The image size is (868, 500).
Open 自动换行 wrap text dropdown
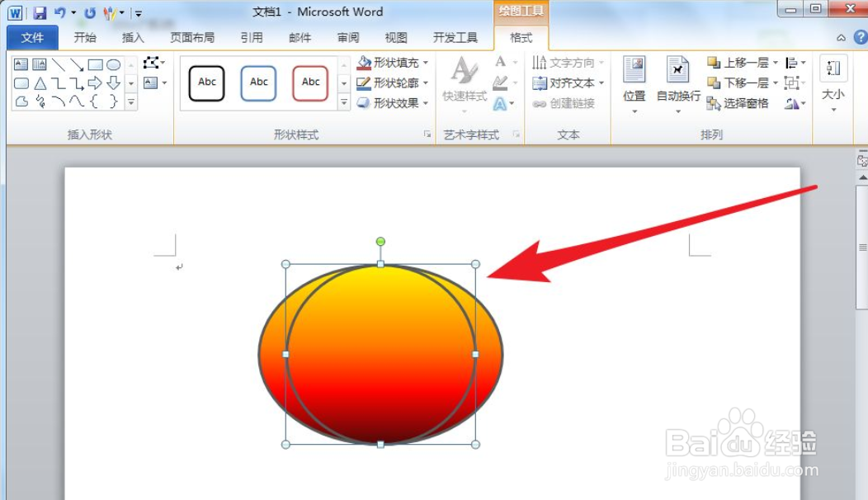click(678, 85)
